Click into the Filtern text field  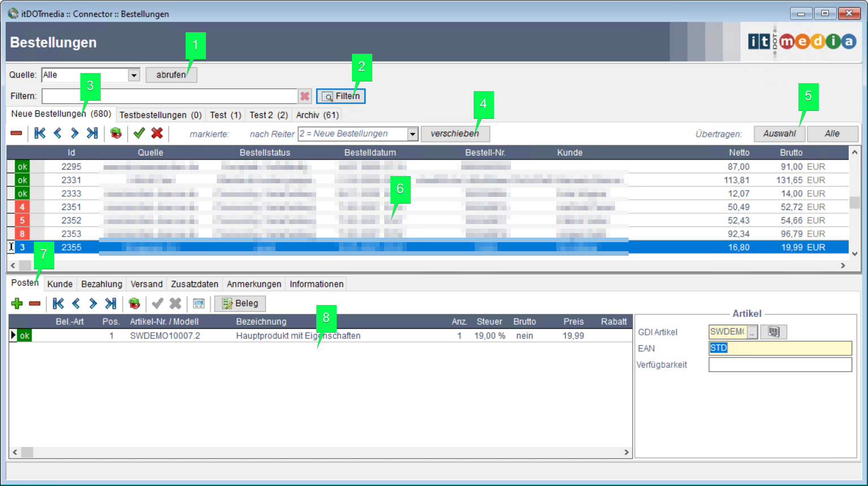point(169,96)
